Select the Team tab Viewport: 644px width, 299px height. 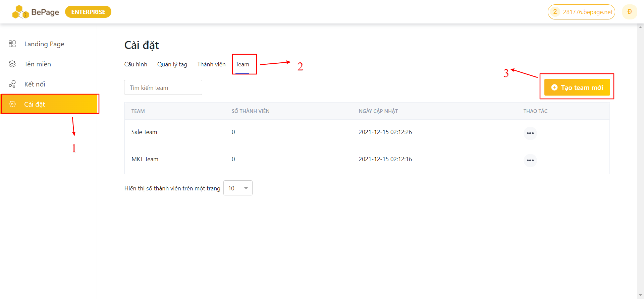pos(242,64)
